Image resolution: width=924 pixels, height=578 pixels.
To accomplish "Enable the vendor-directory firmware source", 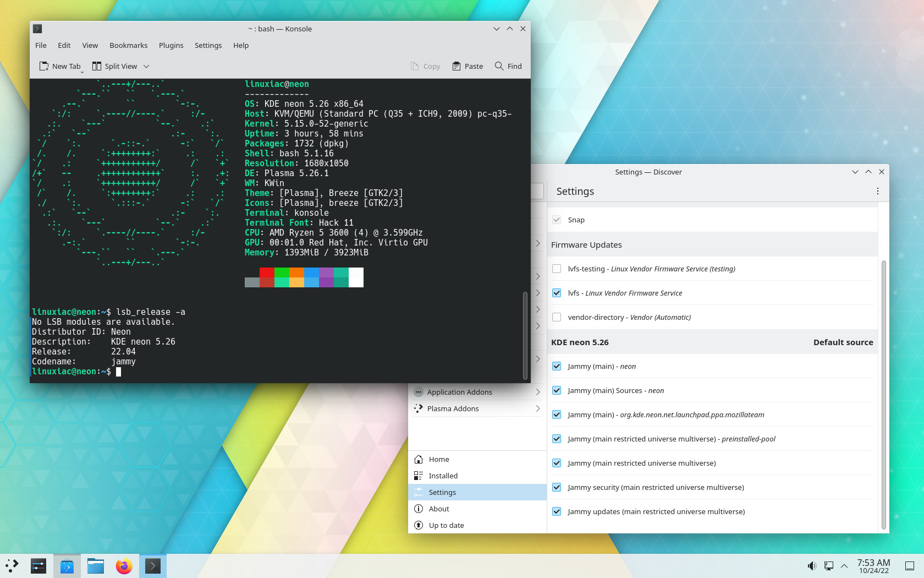I will tap(557, 317).
